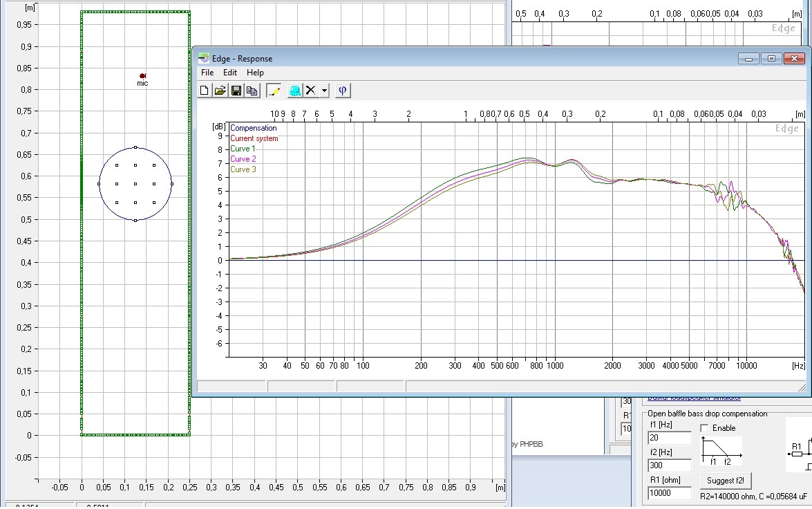The image size is (812, 509).
Task: Click the X delete curve icon
Action: (x=312, y=91)
